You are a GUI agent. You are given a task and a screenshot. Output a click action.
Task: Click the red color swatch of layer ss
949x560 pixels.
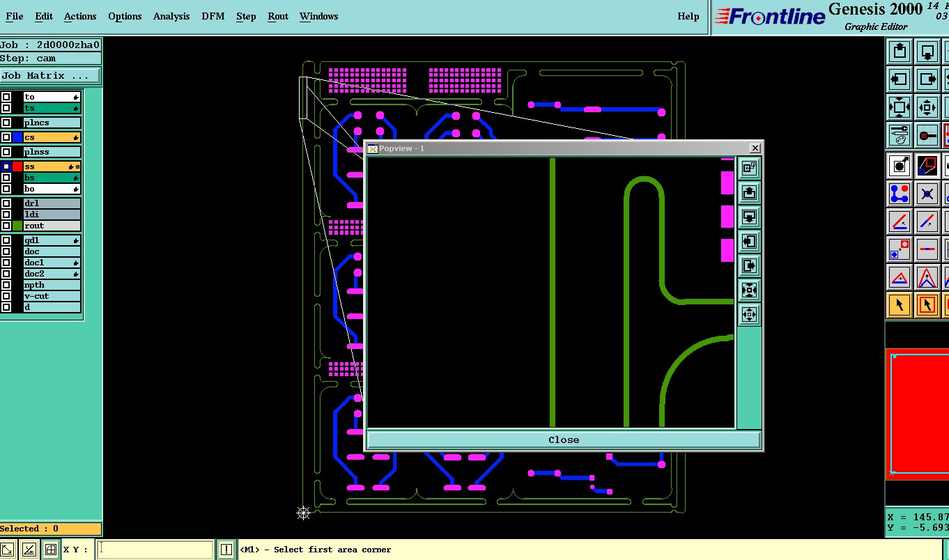point(17,166)
